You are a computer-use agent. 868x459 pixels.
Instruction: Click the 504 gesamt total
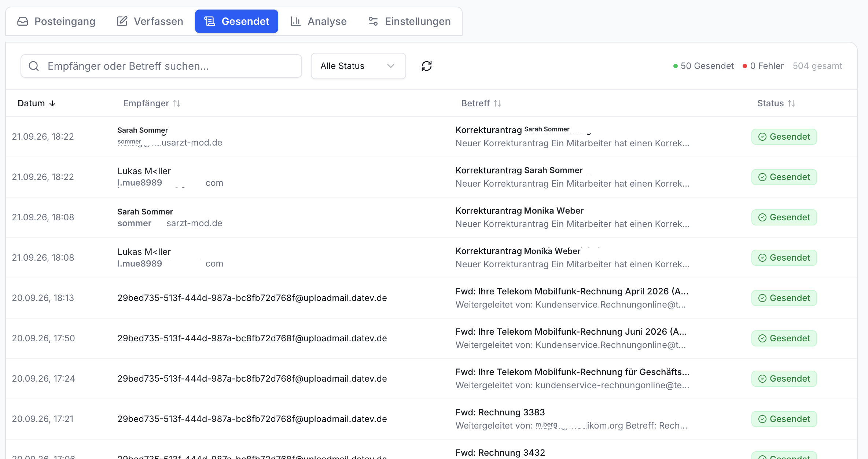[817, 66]
